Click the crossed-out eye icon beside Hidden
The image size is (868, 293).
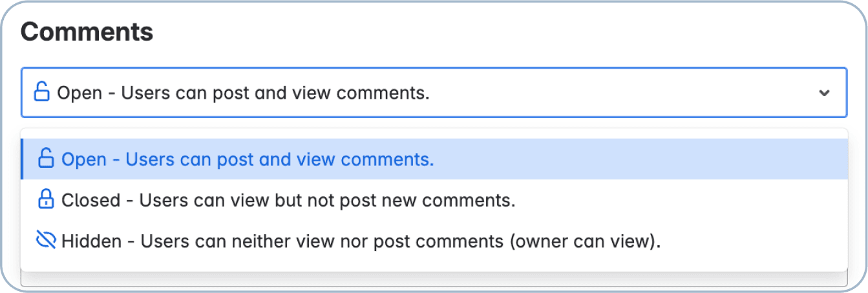click(46, 241)
